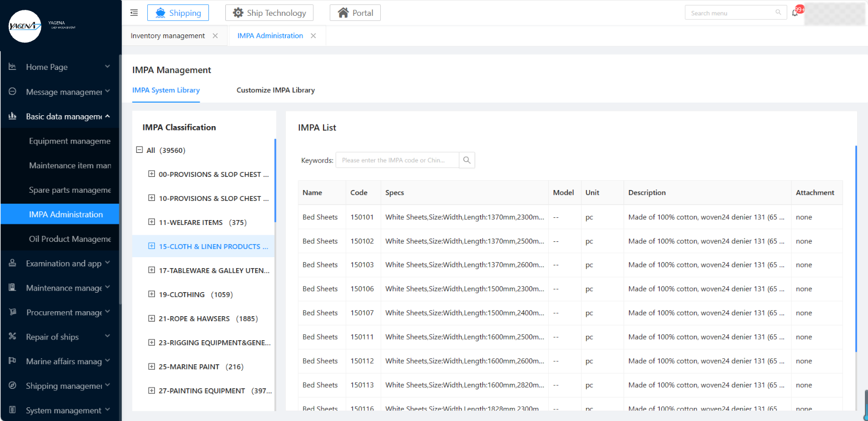This screenshot has width=868, height=421.
Task: Click the Maintenance management icon
Action: pyautogui.click(x=13, y=288)
